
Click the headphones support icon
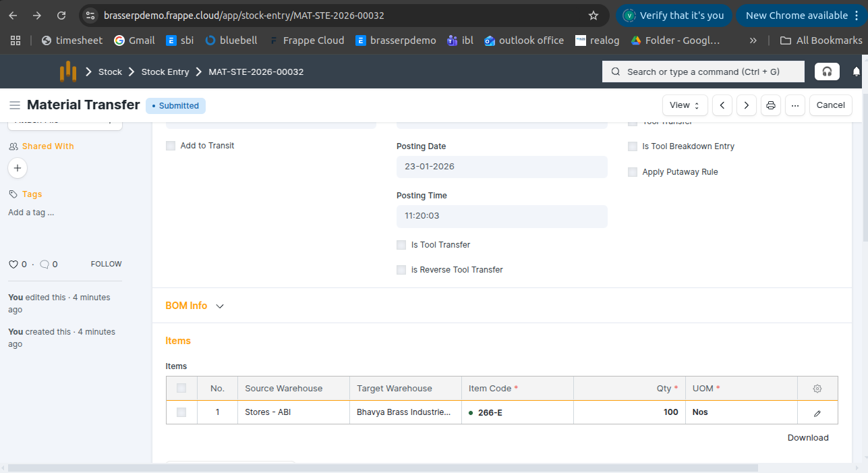pos(827,72)
